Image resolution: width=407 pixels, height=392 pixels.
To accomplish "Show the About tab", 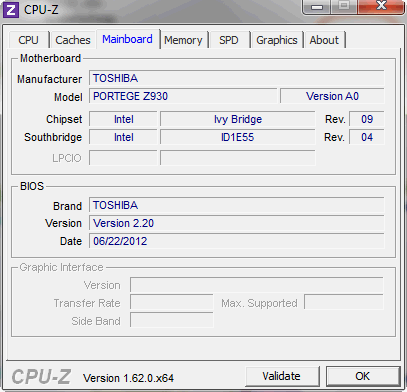I will click(x=324, y=40).
